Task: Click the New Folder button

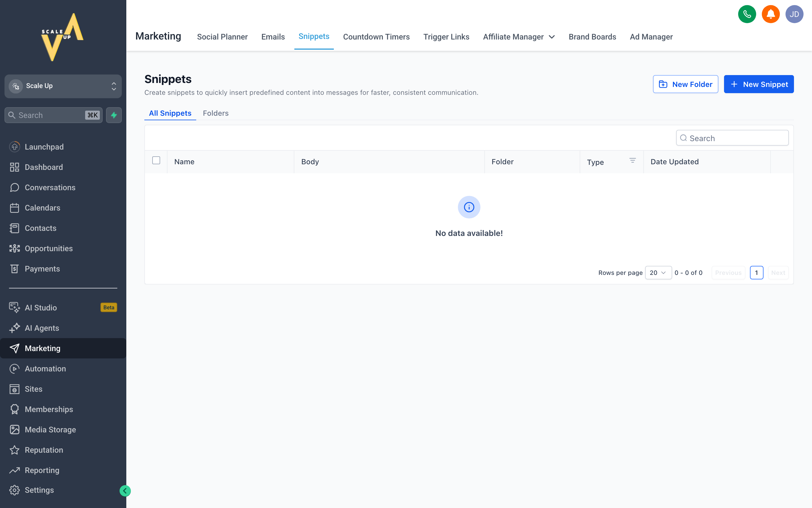Action: pos(685,84)
